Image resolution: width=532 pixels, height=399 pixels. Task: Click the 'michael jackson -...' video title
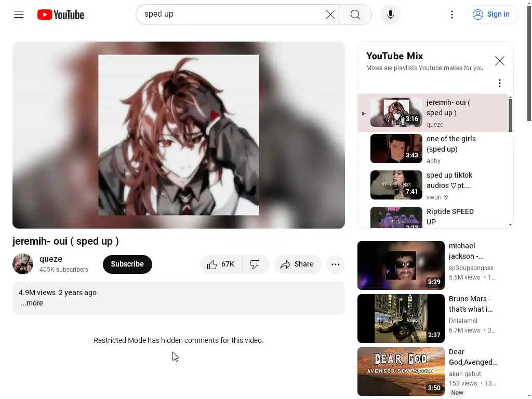466,251
